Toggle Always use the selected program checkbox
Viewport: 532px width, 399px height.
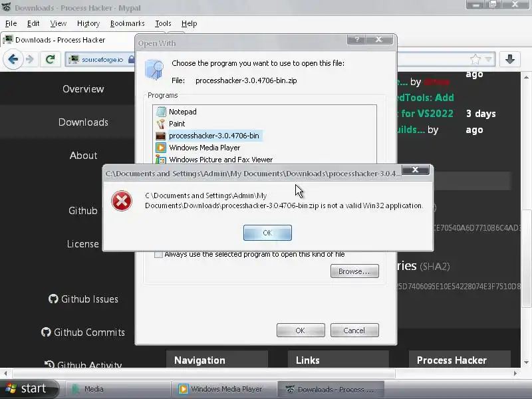click(158, 254)
